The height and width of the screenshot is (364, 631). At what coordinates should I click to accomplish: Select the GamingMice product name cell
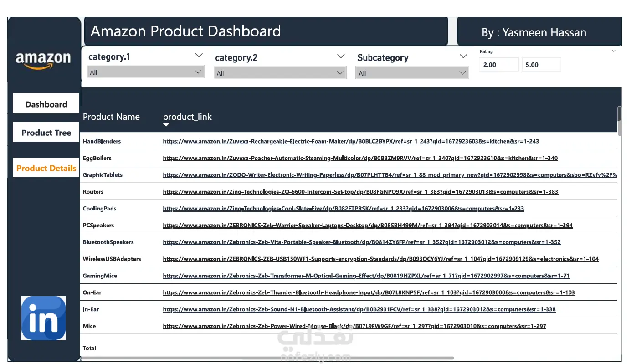coord(100,276)
